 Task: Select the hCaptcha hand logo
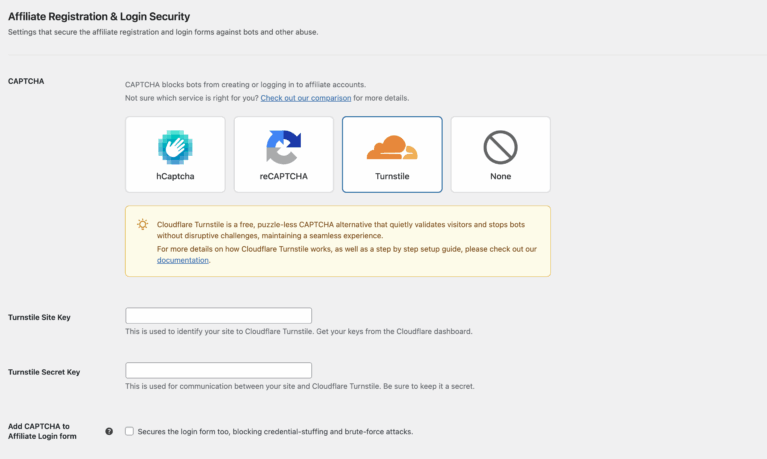175,147
